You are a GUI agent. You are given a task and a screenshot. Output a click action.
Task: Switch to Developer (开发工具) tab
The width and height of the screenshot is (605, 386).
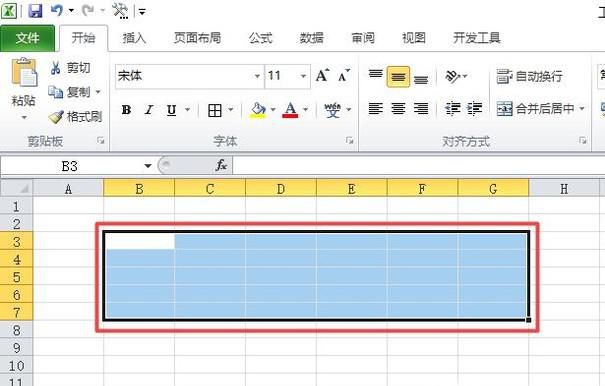[477, 38]
